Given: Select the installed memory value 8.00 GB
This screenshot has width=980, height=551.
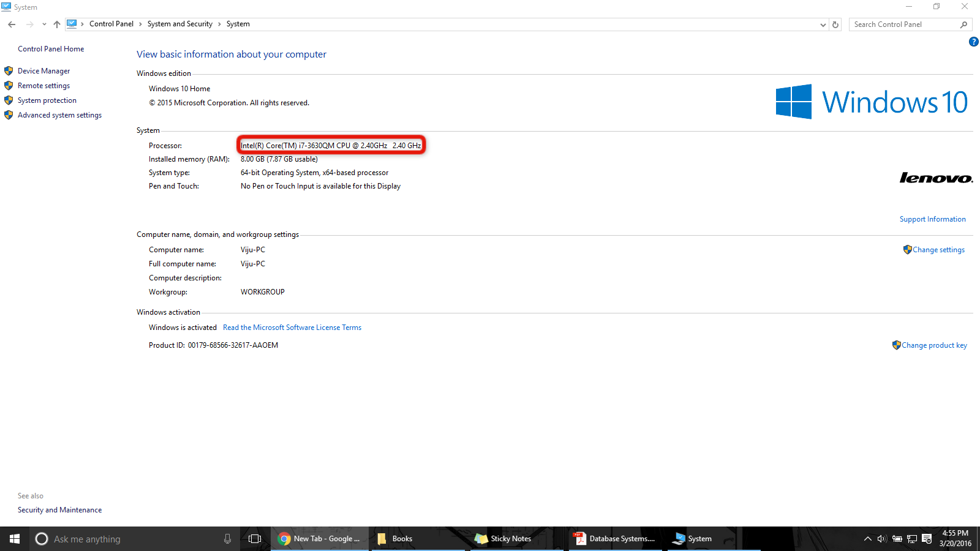Looking at the screenshot, I should coord(279,159).
